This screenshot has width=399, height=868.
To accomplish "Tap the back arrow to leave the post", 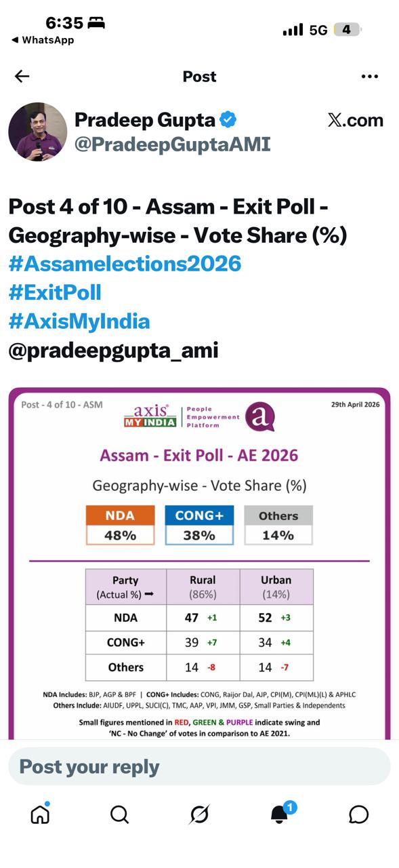I will click(22, 76).
